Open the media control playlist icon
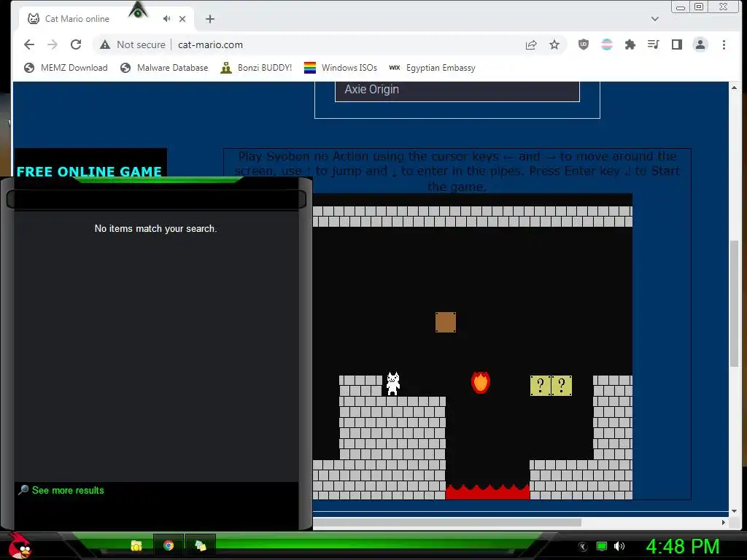This screenshot has height=560, width=747. (653, 44)
